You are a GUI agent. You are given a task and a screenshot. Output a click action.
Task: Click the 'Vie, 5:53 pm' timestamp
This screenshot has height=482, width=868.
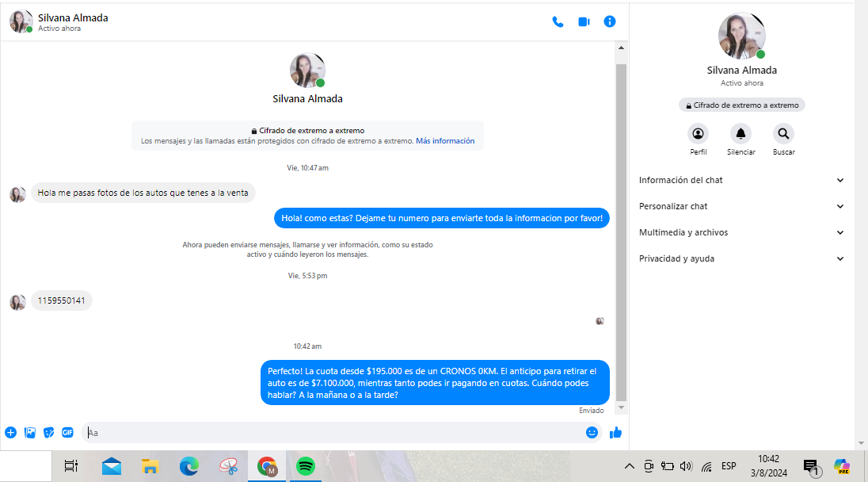pyautogui.click(x=307, y=275)
